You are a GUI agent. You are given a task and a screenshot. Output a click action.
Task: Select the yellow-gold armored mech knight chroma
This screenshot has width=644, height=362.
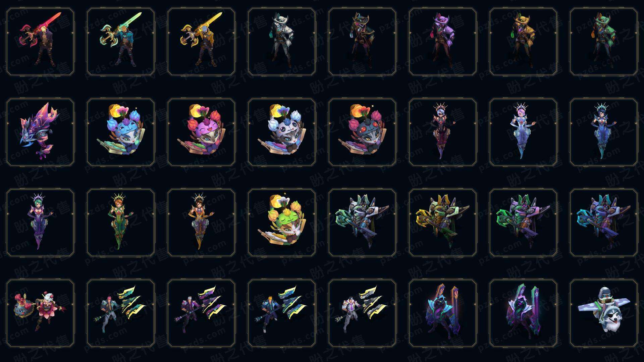coord(443,223)
